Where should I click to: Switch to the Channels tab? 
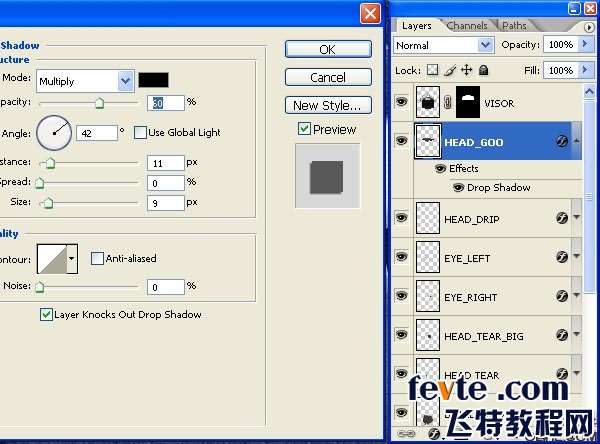click(467, 25)
